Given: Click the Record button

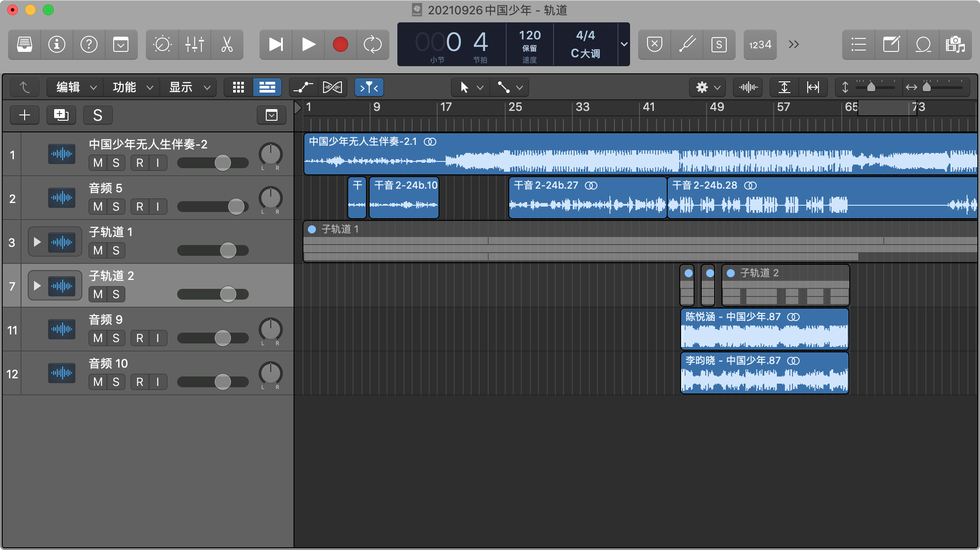Looking at the screenshot, I should 340,44.
